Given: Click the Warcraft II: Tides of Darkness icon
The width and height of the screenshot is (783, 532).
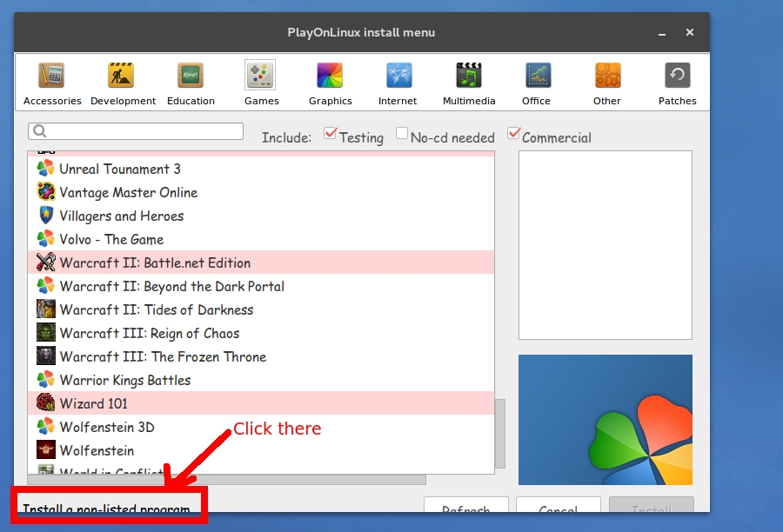Looking at the screenshot, I should 45,309.
